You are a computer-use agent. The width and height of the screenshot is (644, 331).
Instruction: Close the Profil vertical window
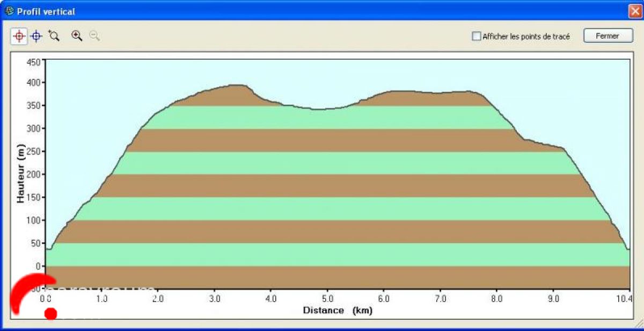(635, 11)
